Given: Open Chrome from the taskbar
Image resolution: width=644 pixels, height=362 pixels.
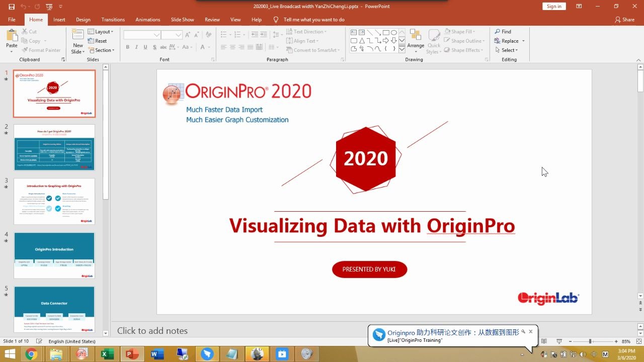Looking at the screenshot, I should [x=31, y=354].
